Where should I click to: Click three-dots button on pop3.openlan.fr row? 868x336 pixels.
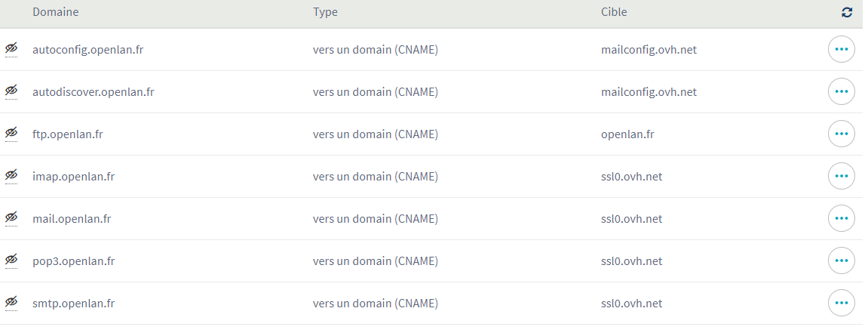[x=842, y=261]
